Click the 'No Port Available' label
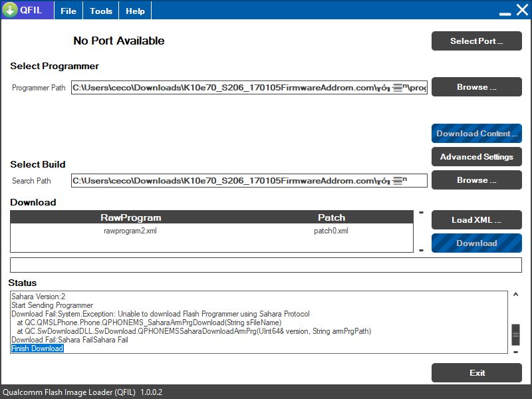This screenshot has height=399, width=532. coord(119,41)
